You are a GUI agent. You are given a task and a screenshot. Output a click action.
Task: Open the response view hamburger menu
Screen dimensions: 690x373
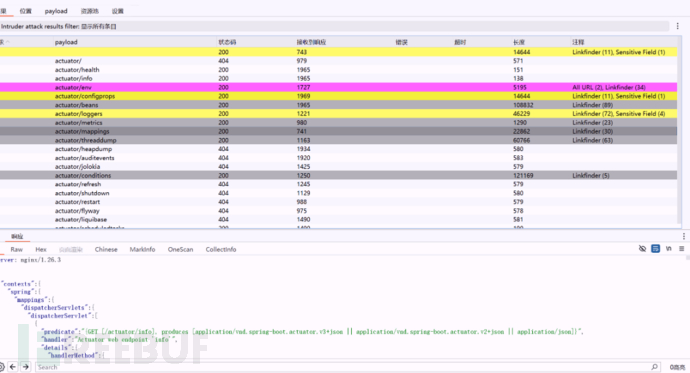coord(681,249)
